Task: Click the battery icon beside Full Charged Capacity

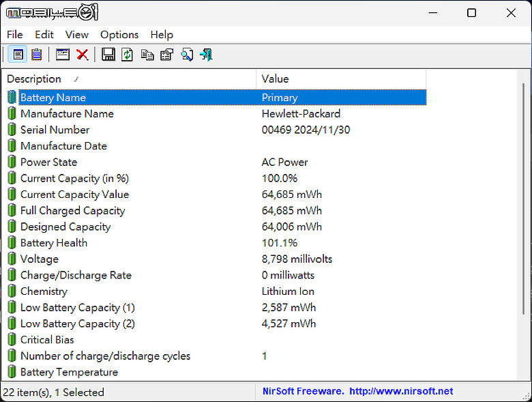Action: pos(12,210)
